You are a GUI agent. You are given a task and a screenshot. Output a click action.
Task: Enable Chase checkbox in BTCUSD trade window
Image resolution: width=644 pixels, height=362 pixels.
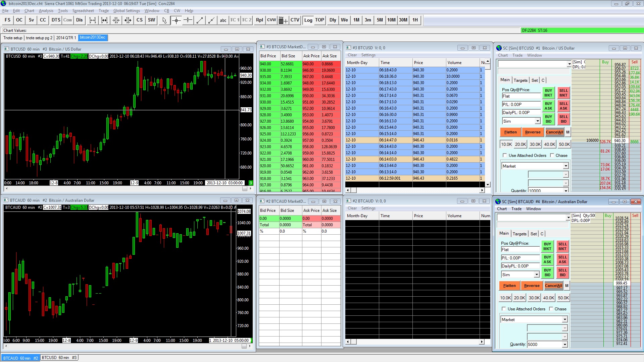coord(552,155)
